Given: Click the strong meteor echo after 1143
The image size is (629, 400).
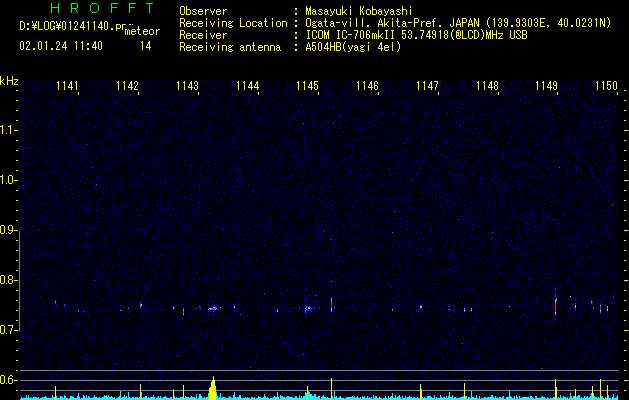Looking at the screenshot, I should click(213, 309).
